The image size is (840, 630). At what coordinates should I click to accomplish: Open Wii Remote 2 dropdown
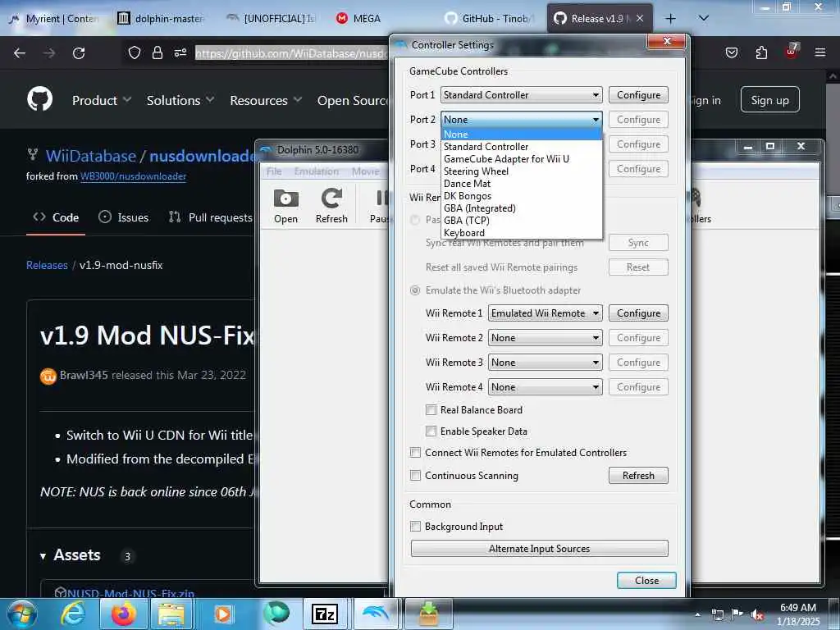[545, 338]
